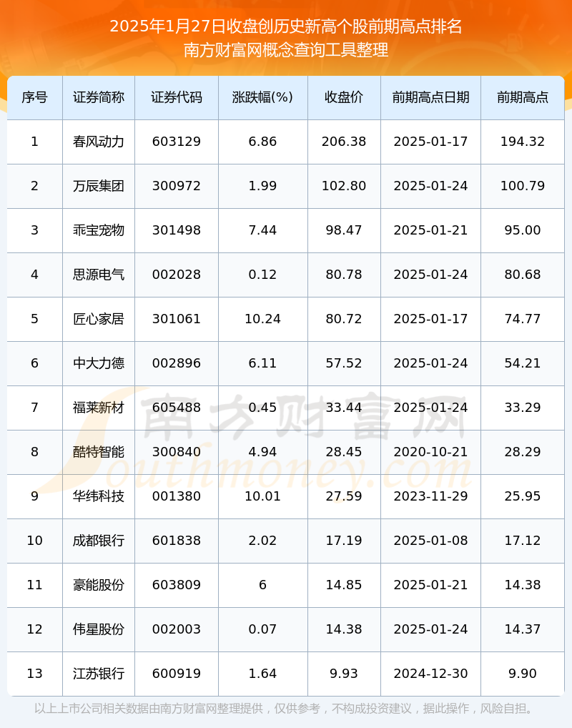This screenshot has height=728, width=572.
Task: Click previous high value 9.90
Action: click(523, 674)
